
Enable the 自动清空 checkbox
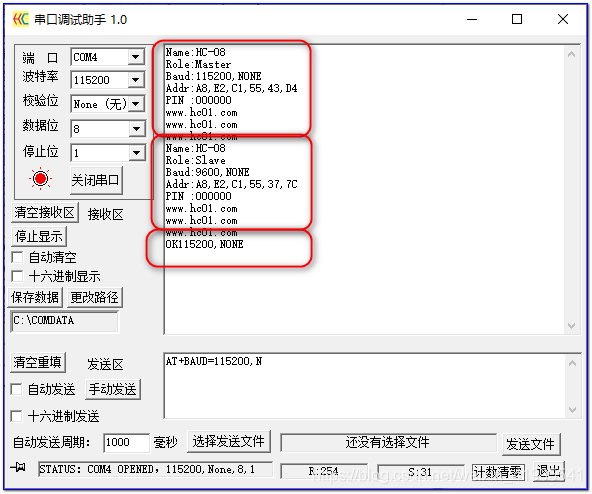[17, 258]
